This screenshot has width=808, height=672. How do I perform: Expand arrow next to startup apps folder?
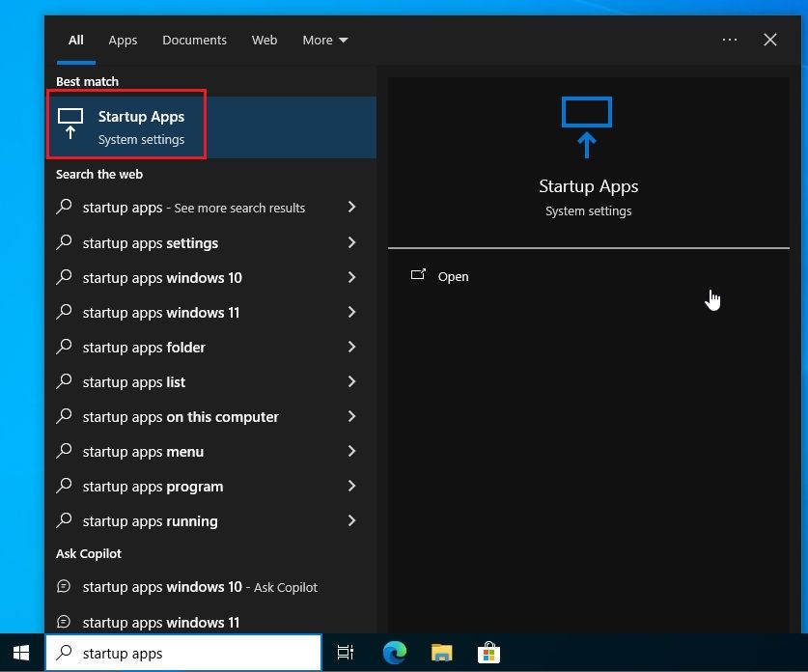pos(351,347)
